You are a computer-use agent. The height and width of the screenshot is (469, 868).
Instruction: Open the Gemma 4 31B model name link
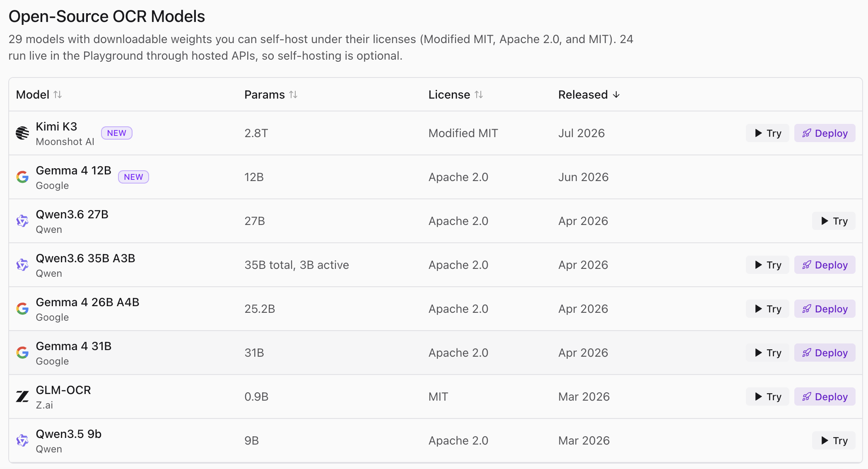click(74, 346)
